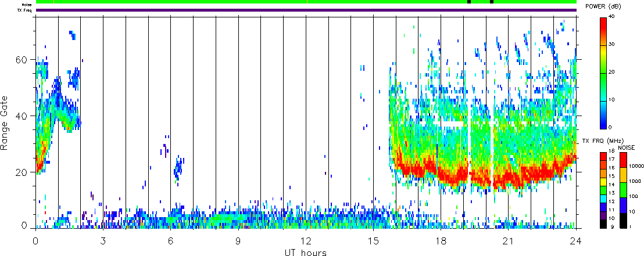Click x-axis tick label 6
644x256 pixels.
coord(170,241)
